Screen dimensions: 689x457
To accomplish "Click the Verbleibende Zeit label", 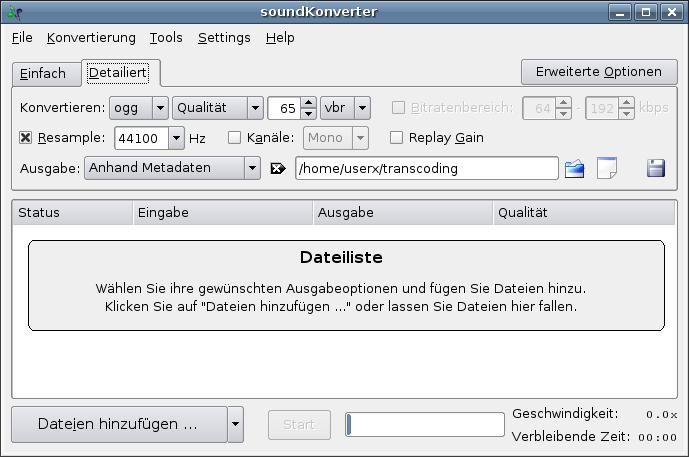I will pos(571,437).
